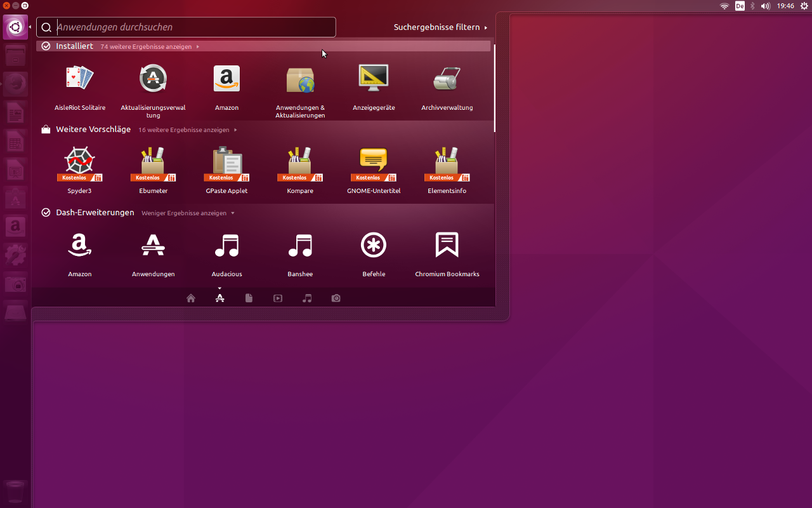Select Spyder3 from suggested apps
This screenshot has width=812, height=508.
80,170
